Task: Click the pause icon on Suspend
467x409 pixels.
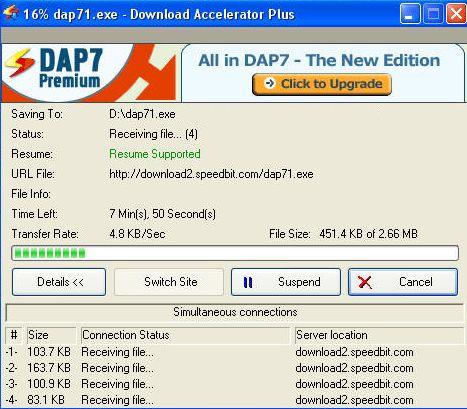Action: click(248, 283)
